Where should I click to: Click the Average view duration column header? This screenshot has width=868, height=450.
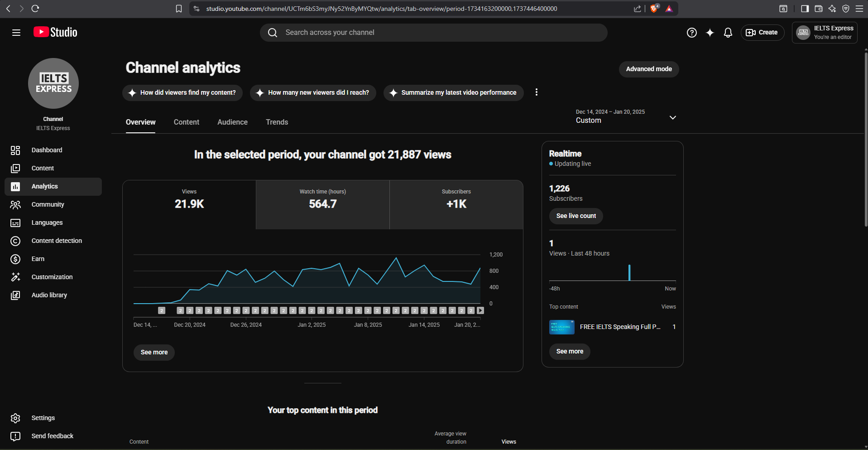(x=450, y=438)
